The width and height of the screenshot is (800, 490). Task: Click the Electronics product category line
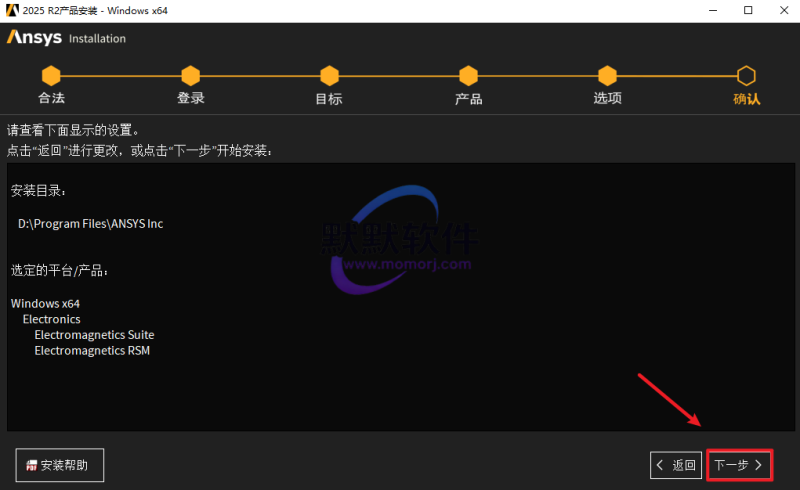click(x=51, y=319)
